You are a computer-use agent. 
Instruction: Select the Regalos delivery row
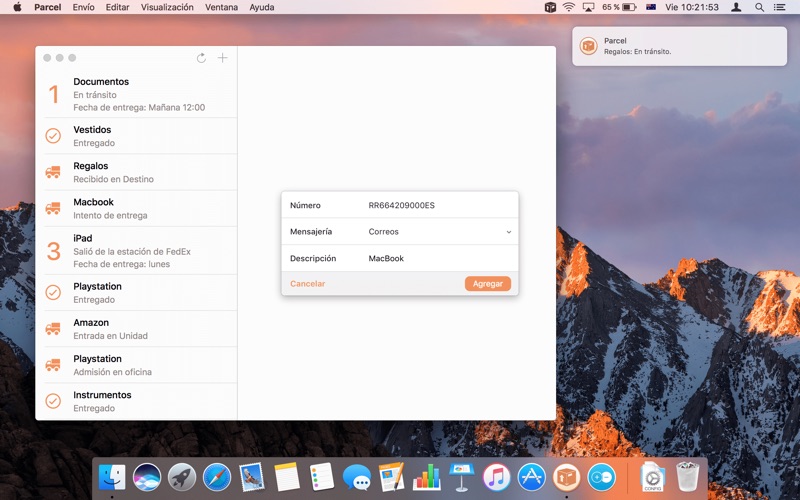coord(136,172)
